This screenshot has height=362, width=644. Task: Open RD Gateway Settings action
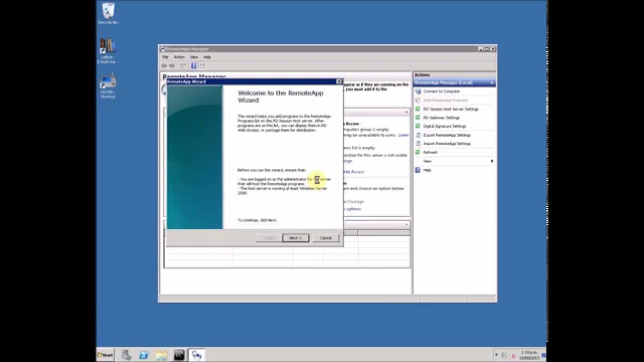[x=441, y=117]
